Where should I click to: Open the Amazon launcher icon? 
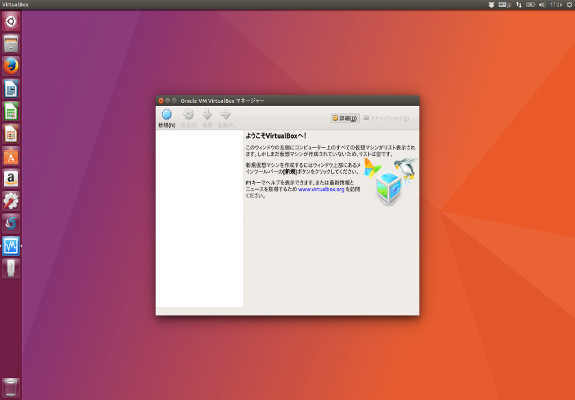11,179
